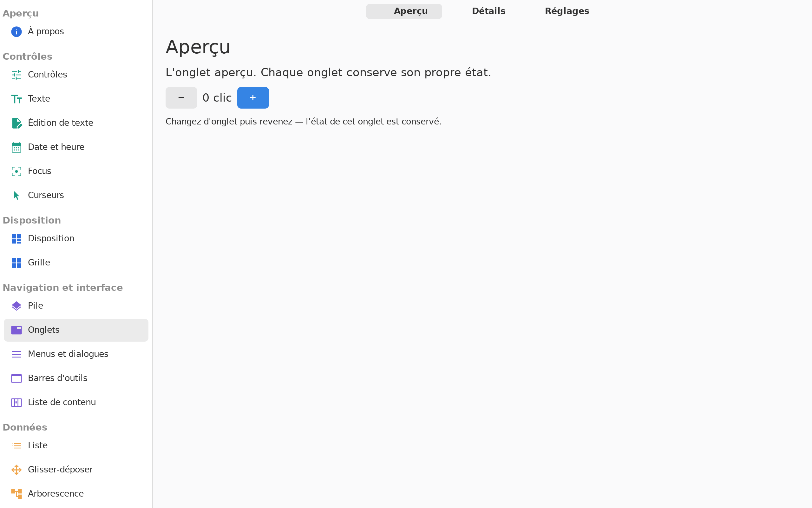Click the purple tab icon beside Onglets
This screenshot has height=508, width=812.
coord(16,330)
